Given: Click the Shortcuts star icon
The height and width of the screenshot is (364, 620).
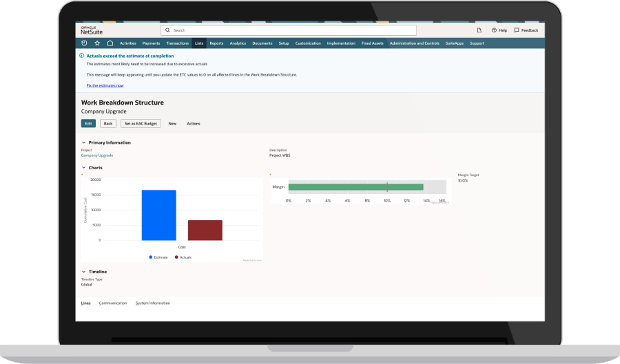Looking at the screenshot, I should [97, 43].
